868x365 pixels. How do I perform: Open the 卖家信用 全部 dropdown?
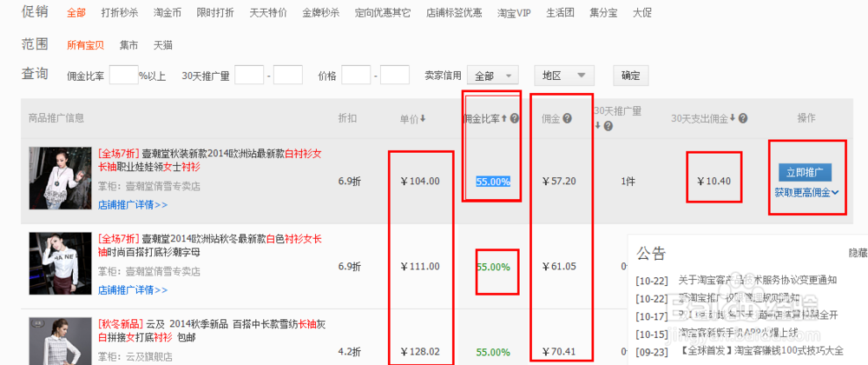coord(493,76)
